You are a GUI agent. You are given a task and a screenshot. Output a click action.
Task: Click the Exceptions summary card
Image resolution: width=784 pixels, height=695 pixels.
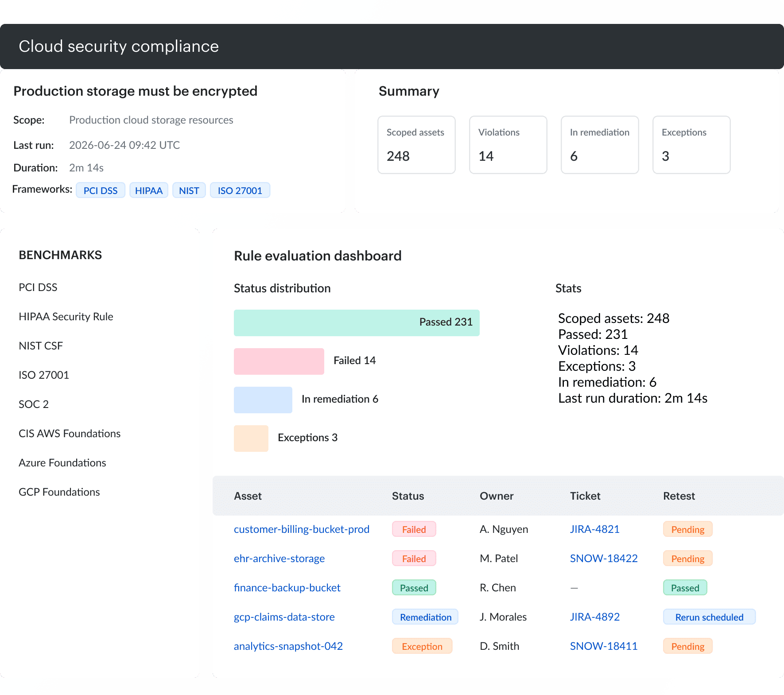click(691, 145)
